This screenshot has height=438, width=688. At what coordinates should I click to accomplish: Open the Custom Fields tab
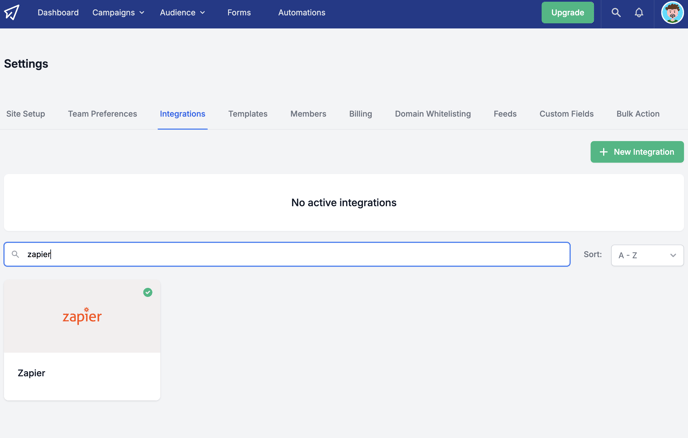point(566,114)
